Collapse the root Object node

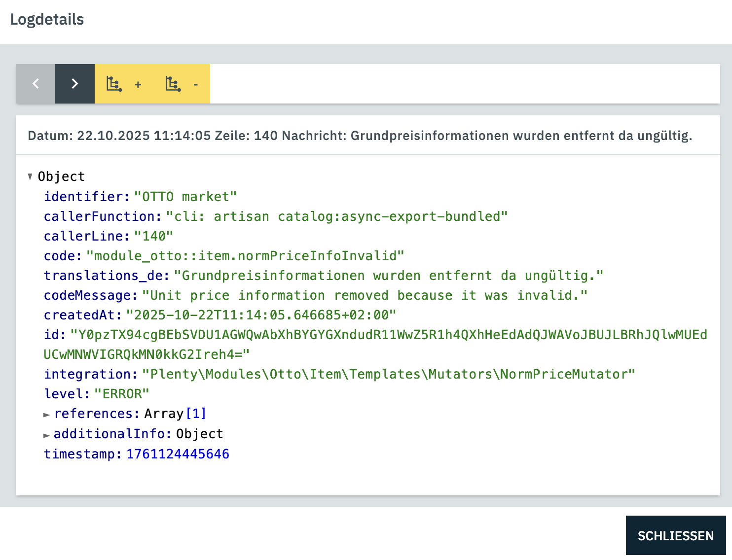click(30, 176)
